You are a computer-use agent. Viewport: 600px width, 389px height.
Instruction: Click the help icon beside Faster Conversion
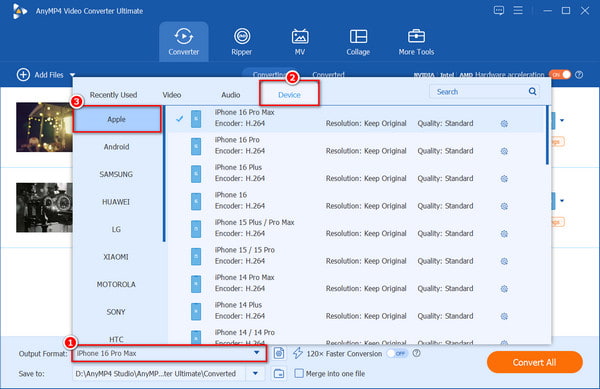click(x=417, y=353)
